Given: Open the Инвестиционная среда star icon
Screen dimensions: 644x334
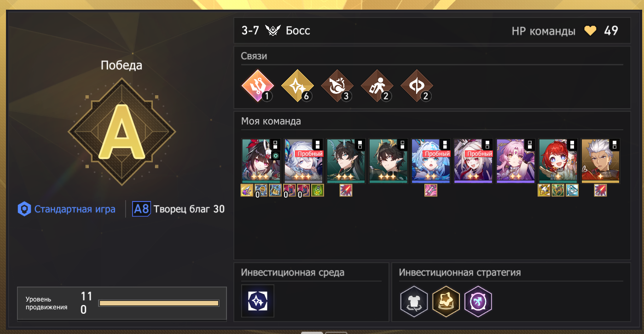Looking at the screenshot, I should 258,301.
